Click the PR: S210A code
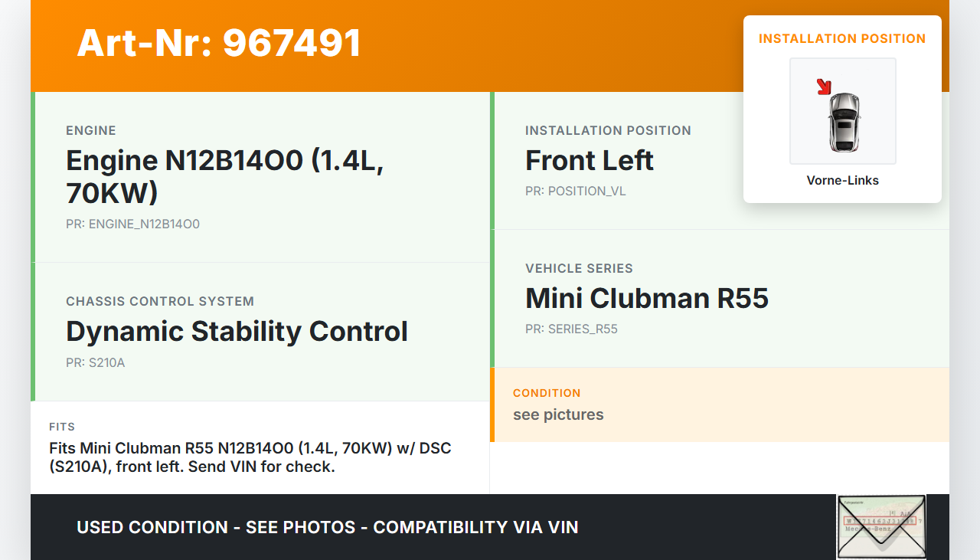Screen dimensions: 980x560 pos(95,363)
